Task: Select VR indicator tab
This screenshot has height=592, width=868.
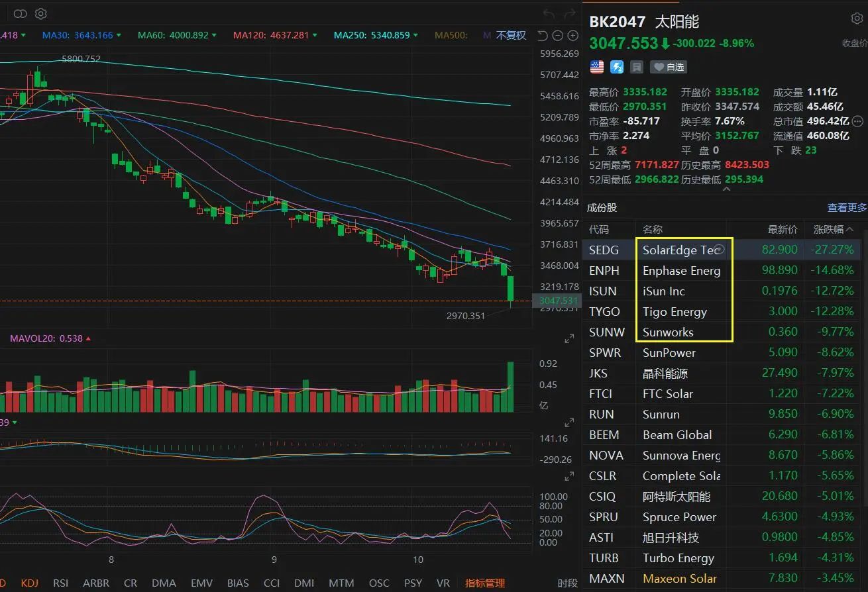Action: pyautogui.click(x=443, y=583)
